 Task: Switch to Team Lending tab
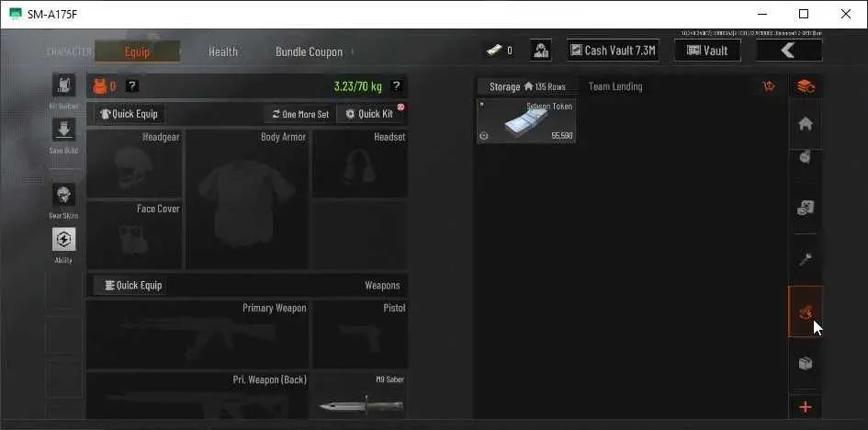click(615, 86)
